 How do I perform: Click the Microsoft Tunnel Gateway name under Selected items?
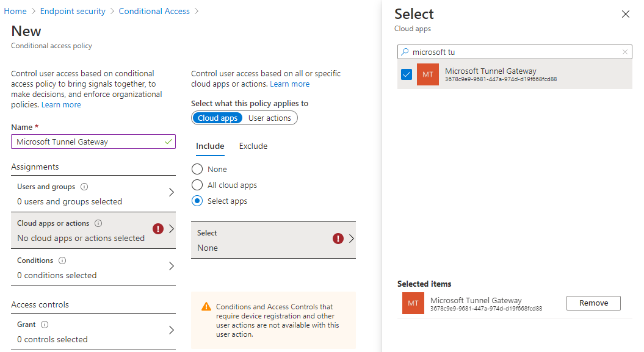pyautogui.click(x=476, y=300)
